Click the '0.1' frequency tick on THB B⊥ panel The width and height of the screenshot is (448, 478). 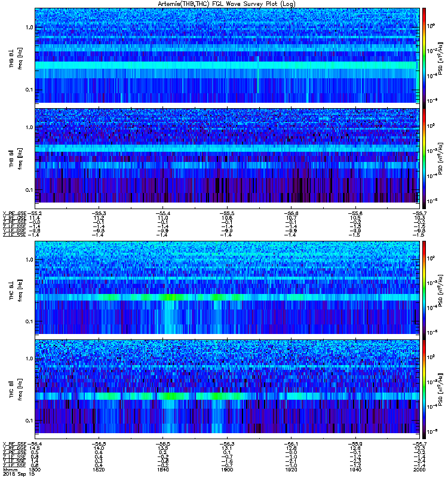[x=29, y=90]
